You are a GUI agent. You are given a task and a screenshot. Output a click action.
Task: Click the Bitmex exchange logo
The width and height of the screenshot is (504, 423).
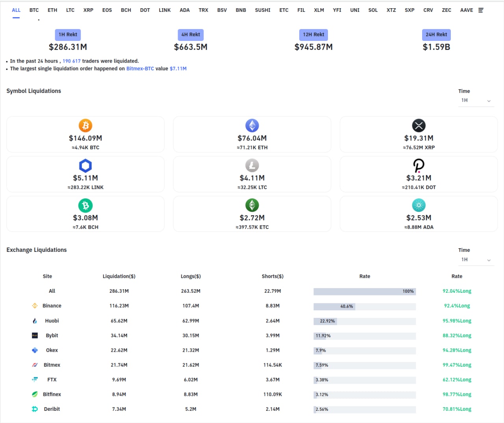[35, 365]
